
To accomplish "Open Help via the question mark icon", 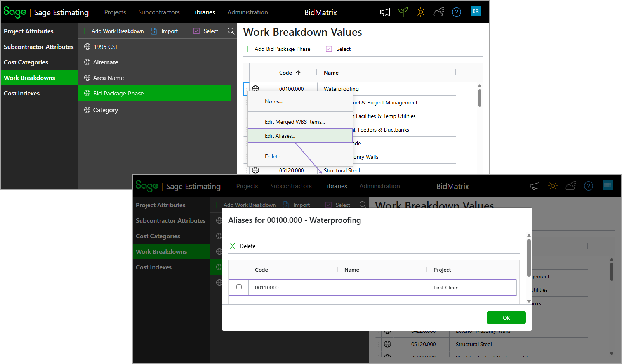I will click(456, 12).
